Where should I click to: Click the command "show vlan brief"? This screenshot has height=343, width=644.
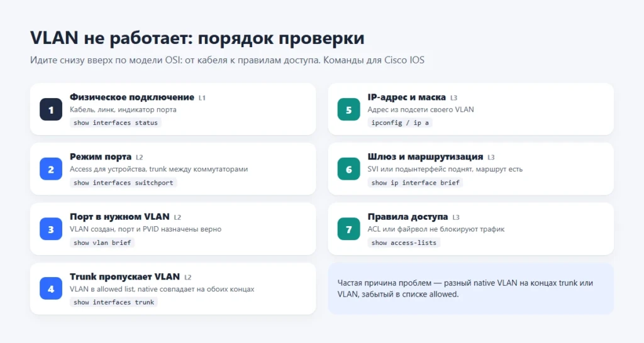coord(103,242)
